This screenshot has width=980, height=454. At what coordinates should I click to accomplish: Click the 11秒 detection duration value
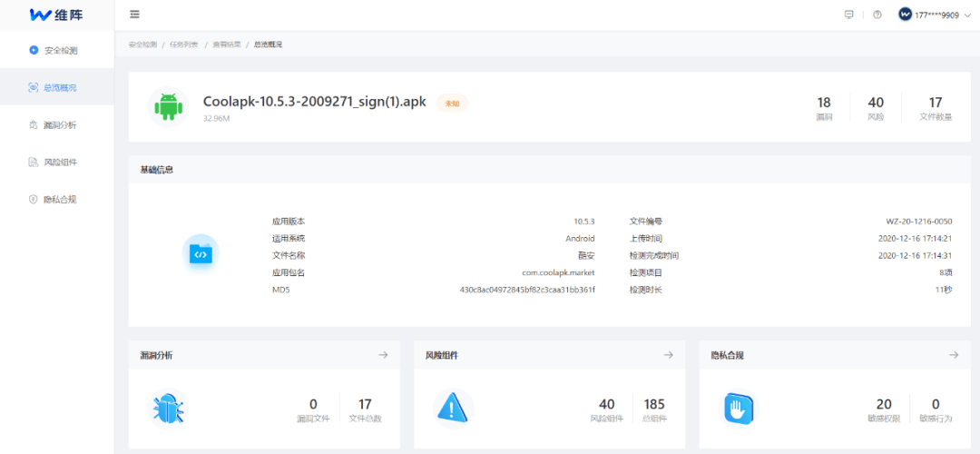click(944, 291)
